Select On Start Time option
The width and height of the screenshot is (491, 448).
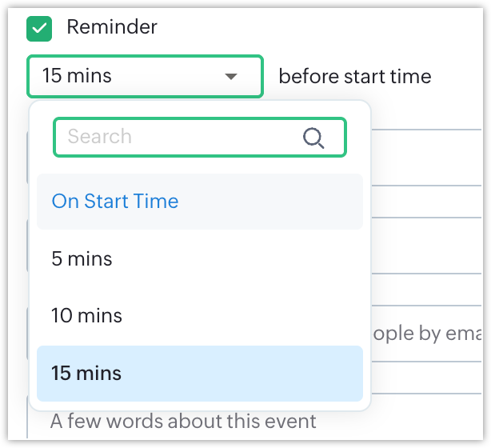click(x=200, y=202)
